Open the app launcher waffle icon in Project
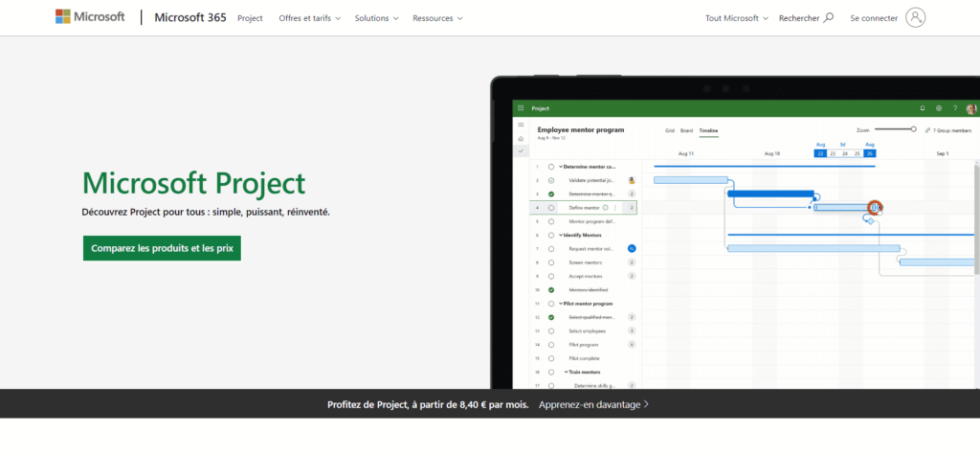 (521, 108)
